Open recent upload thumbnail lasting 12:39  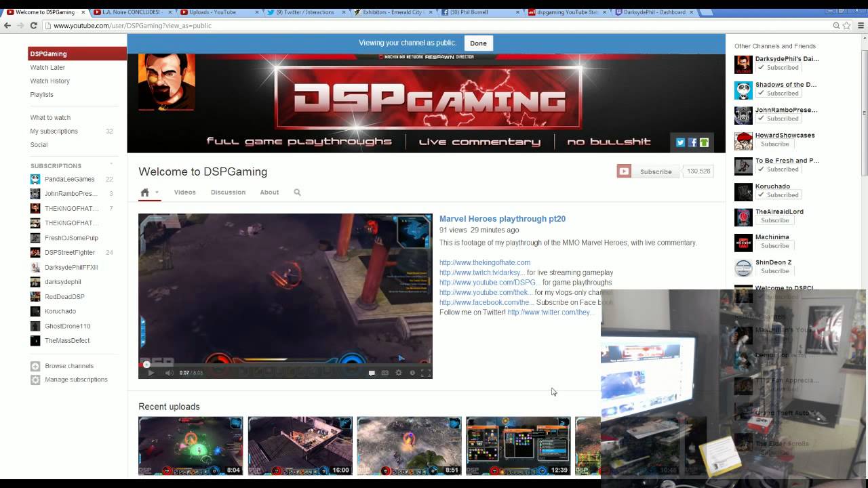pyautogui.click(x=518, y=445)
